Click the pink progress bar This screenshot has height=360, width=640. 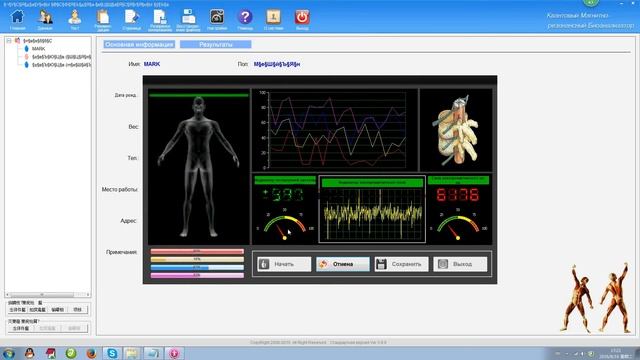pos(197,276)
